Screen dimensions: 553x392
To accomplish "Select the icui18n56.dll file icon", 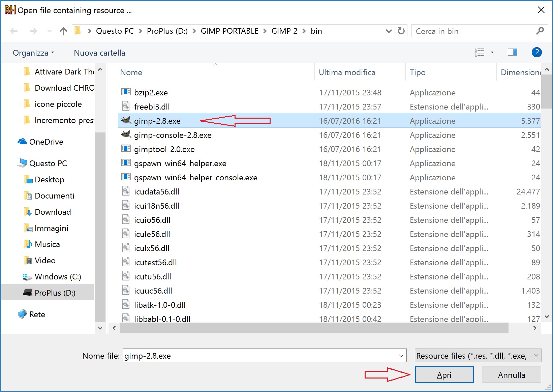I will tap(126, 205).
